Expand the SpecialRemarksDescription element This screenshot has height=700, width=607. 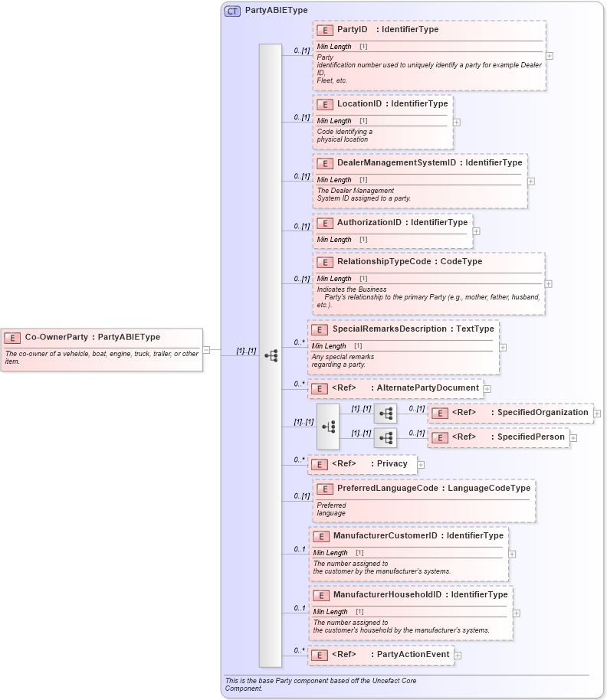point(503,348)
